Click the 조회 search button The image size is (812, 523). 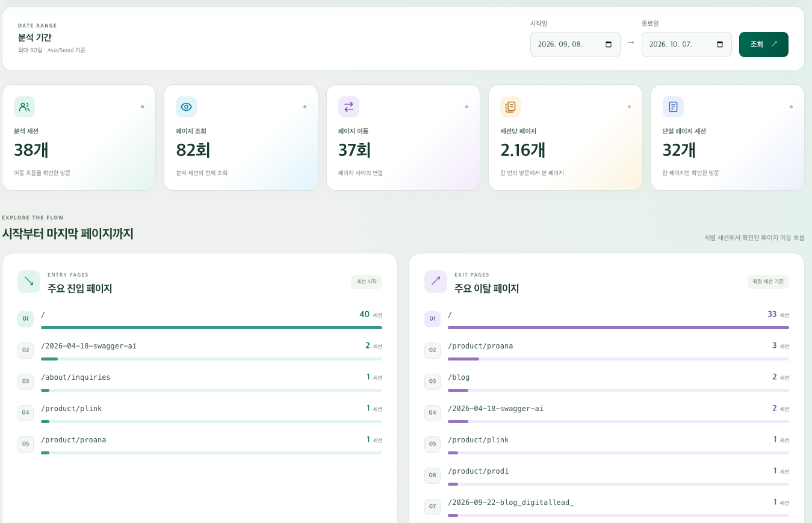pyautogui.click(x=764, y=45)
